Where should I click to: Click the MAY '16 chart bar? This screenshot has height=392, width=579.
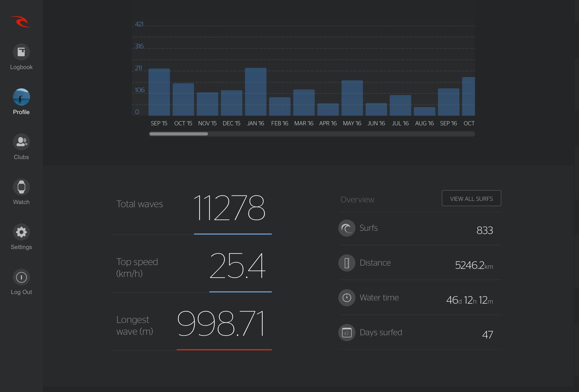[352, 98]
